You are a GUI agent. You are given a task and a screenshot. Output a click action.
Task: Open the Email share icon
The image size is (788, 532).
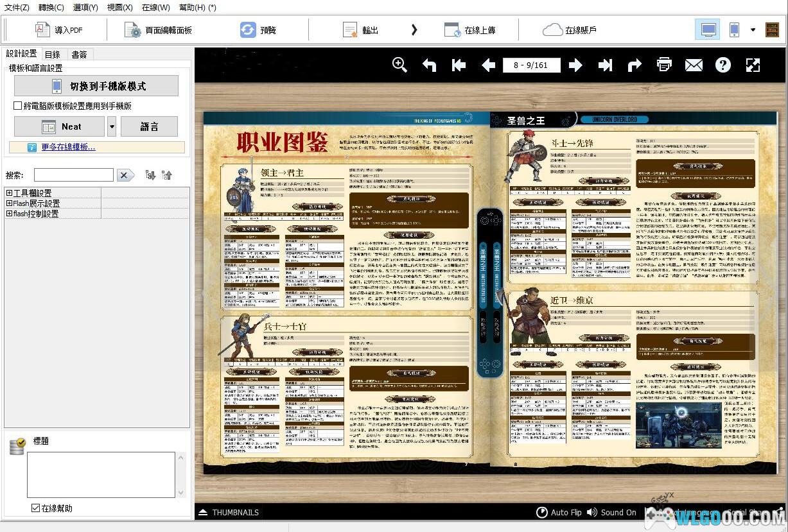pos(694,64)
